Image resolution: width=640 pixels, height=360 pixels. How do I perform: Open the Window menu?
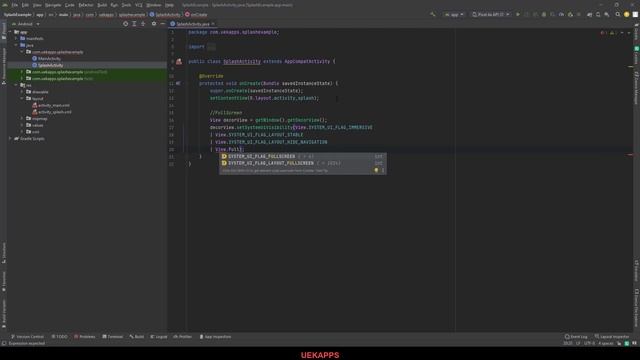pos(154,5)
